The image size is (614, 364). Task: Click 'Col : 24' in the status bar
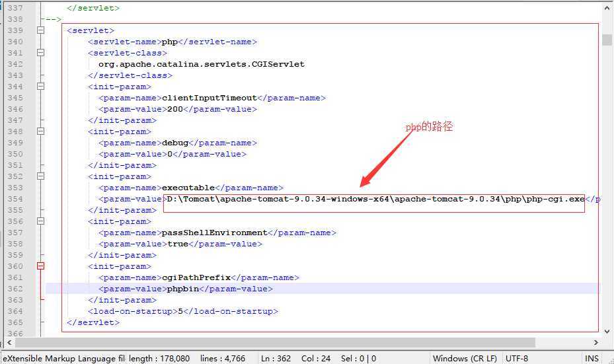tap(316, 358)
